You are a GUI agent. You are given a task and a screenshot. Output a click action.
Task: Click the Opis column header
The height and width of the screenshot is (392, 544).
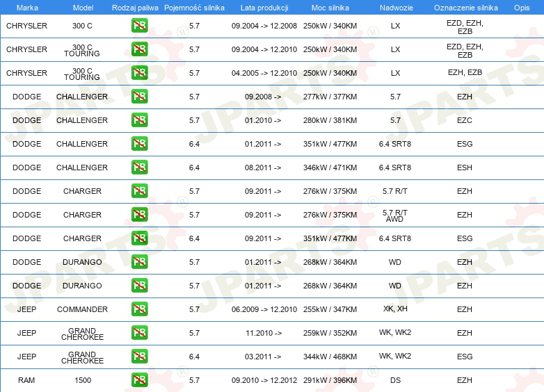(522, 8)
